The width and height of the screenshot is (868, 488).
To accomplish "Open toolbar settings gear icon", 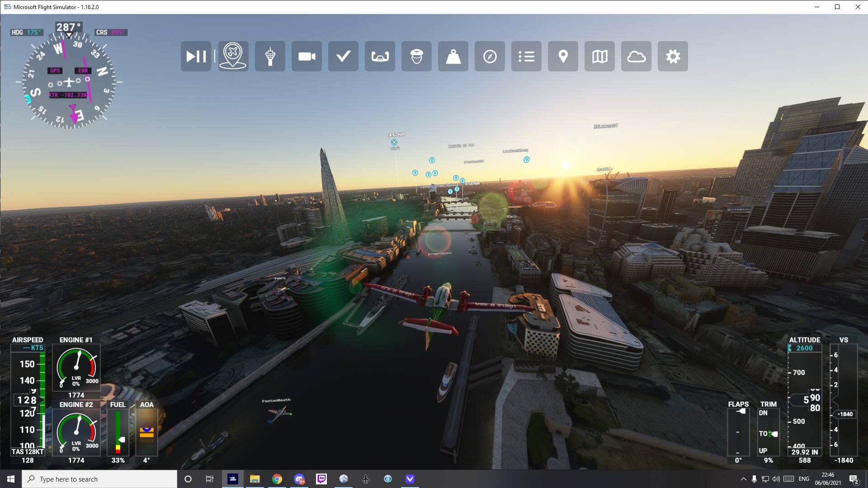I will (x=673, y=56).
